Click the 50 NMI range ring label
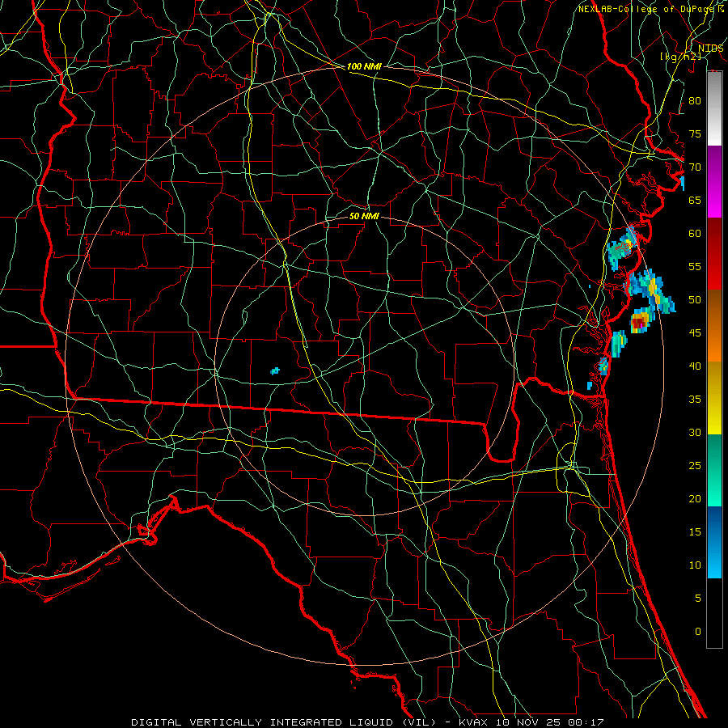This screenshot has height=728, width=728. click(x=364, y=216)
